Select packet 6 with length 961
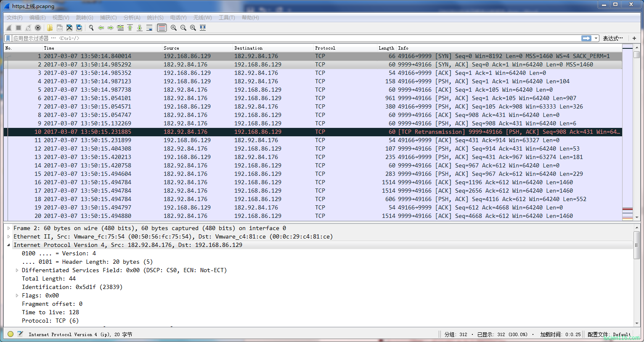This screenshot has width=644, height=342. pos(313,98)
